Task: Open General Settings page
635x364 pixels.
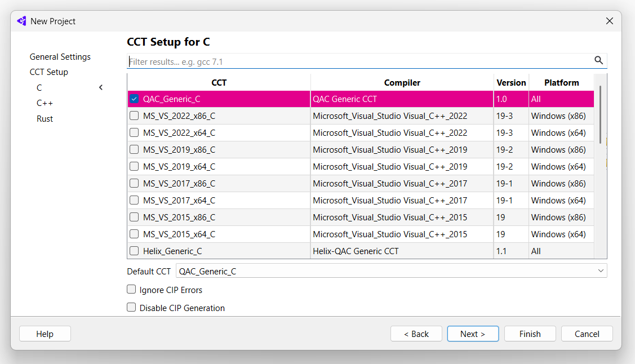Action: (60, 57)
